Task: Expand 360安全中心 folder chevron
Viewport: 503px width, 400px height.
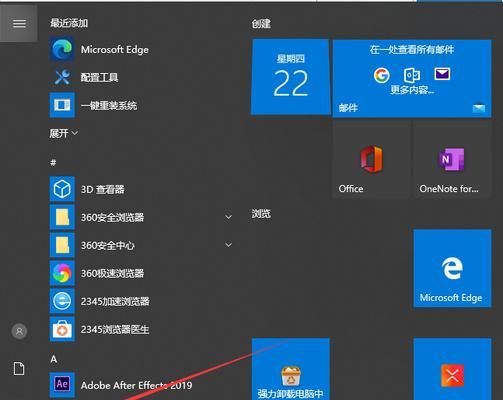Action: click(228, 245)
